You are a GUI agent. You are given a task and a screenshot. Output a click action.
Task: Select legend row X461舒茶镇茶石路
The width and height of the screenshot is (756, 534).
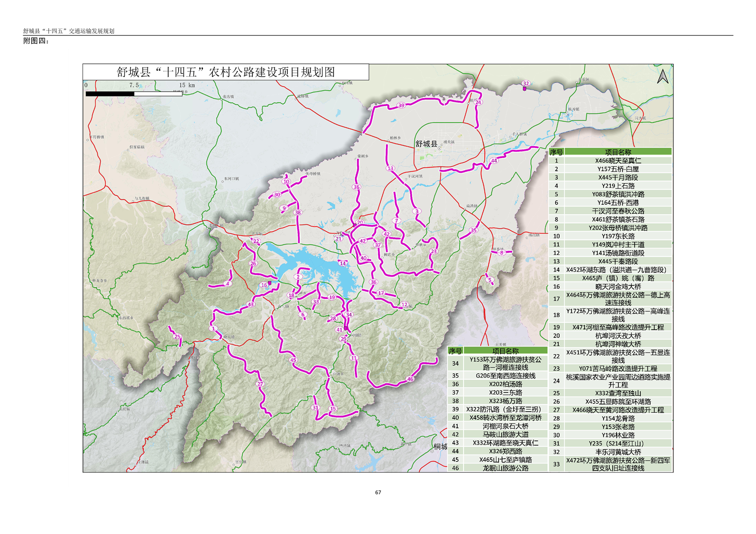click(x=610, y=219)
